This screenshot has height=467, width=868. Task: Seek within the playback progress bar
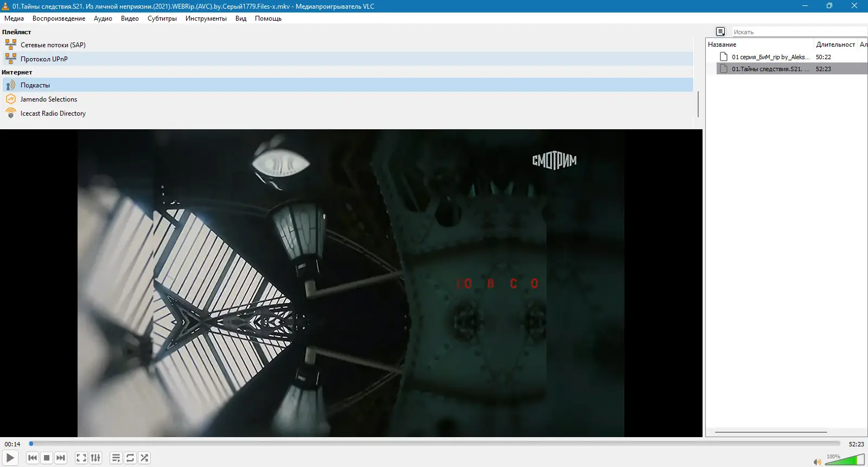pyautogui.click(x=434, y=444)
